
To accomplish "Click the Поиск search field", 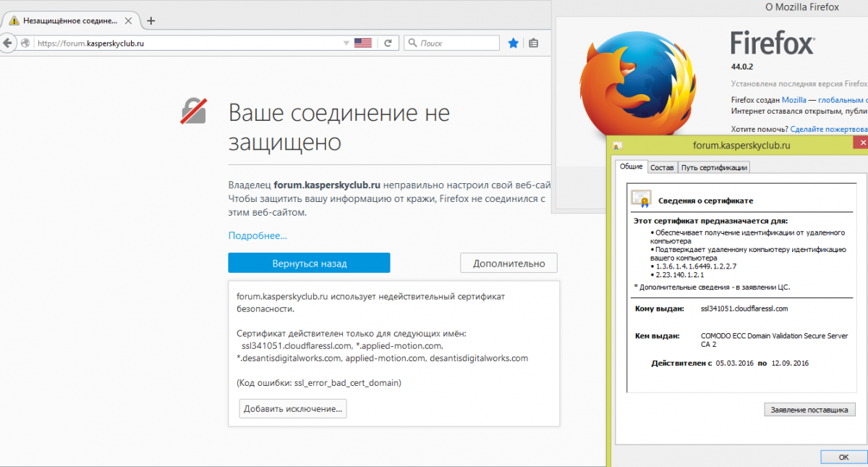I will pos(451,43).
